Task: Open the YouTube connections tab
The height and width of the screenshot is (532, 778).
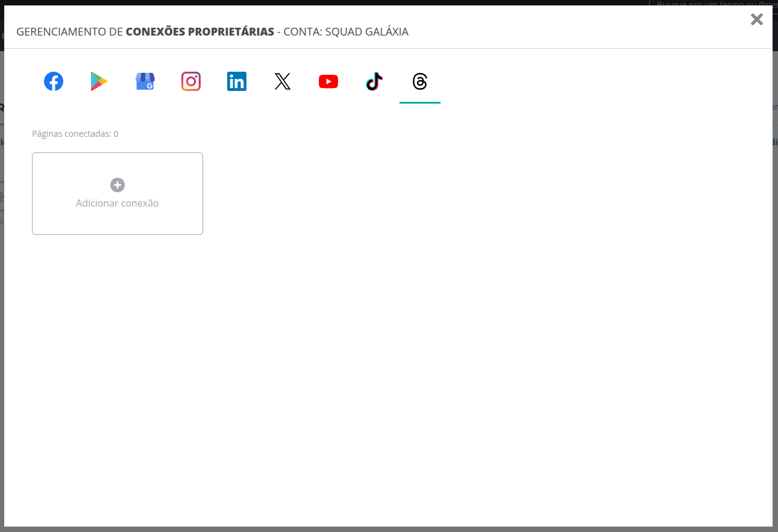Action: [328, 81]
